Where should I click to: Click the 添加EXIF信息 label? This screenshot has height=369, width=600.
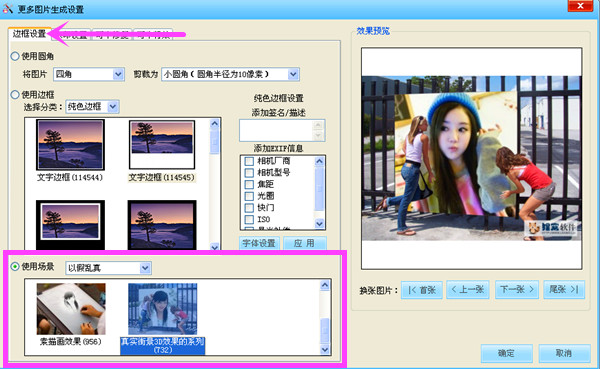[279, 148]
